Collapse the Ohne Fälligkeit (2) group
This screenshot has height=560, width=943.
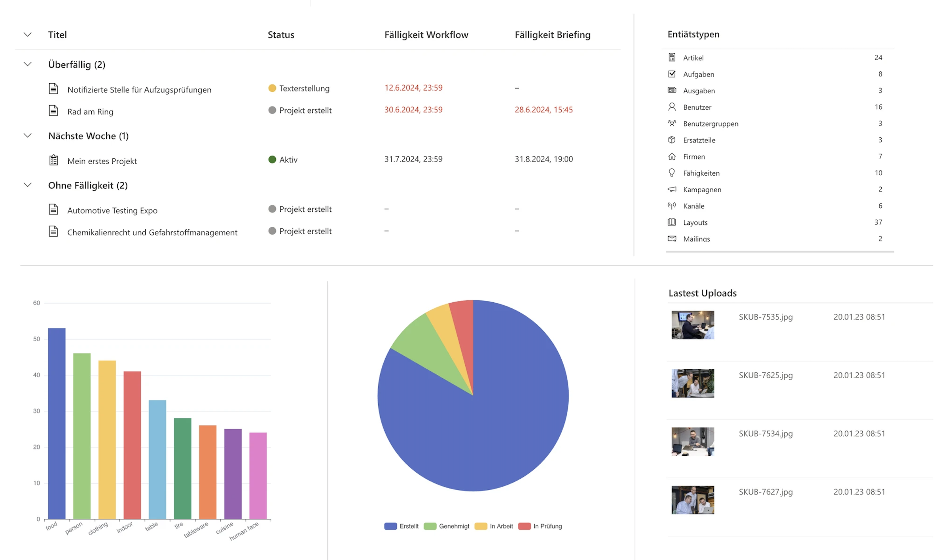click(28, 185)
